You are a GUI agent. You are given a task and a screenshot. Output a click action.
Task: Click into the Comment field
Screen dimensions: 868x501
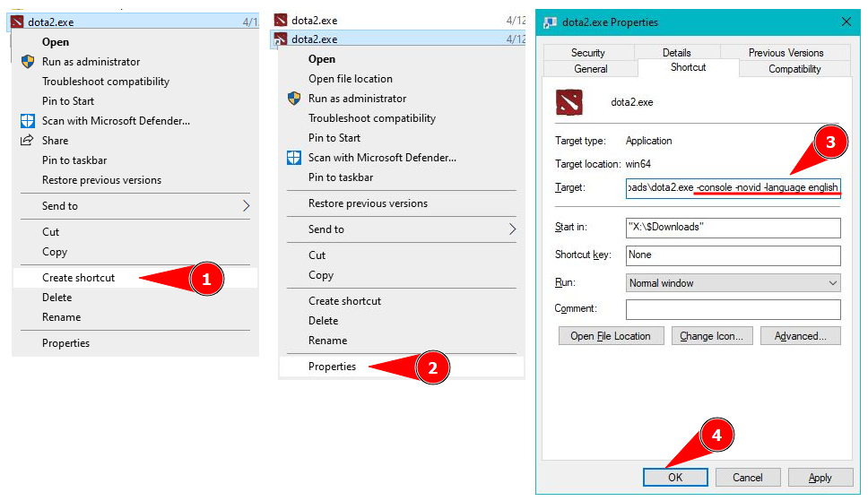pyautogui.click(x=733, y=309)
